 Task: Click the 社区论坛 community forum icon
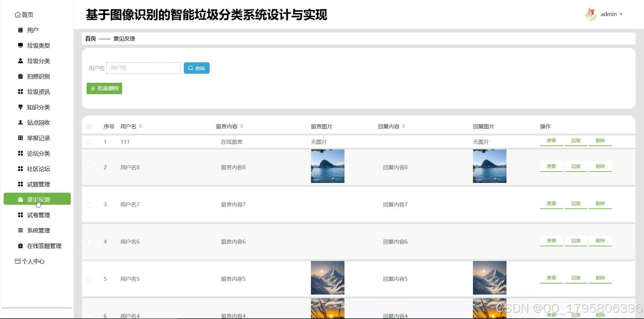click(20, 169)
